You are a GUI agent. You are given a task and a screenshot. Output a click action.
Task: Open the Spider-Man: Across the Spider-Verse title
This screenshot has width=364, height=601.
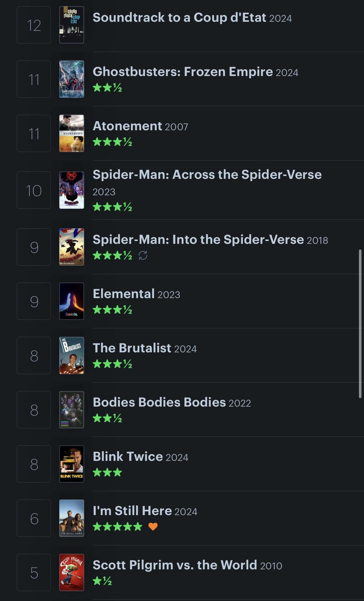pos(207,175)
